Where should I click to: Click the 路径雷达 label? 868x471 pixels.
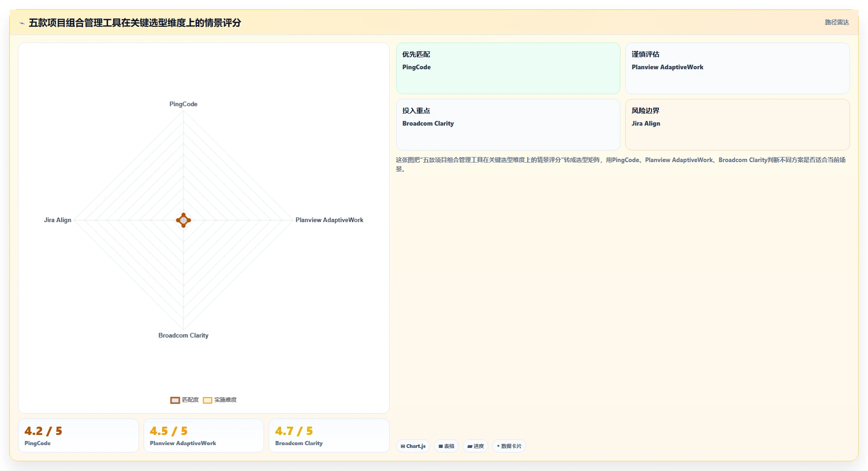coord(837,22)
